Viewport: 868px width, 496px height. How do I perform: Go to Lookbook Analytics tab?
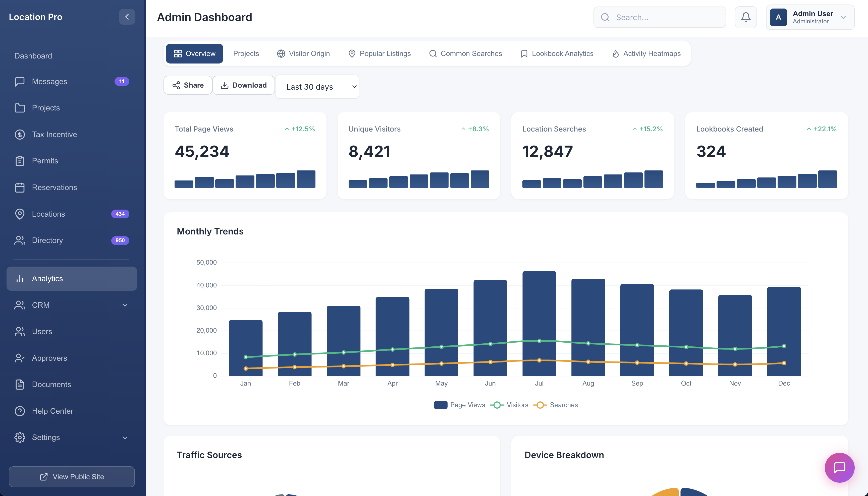point(557,53)
